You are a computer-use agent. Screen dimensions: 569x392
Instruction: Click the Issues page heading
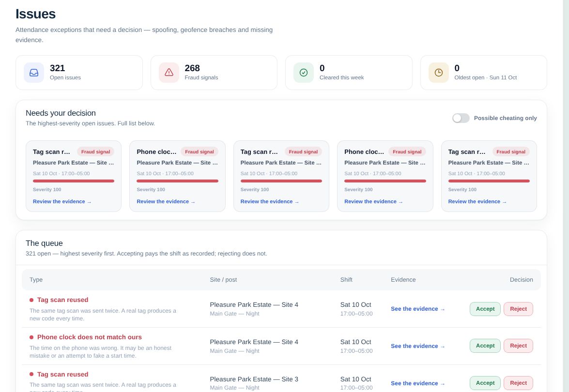[35, 14]
